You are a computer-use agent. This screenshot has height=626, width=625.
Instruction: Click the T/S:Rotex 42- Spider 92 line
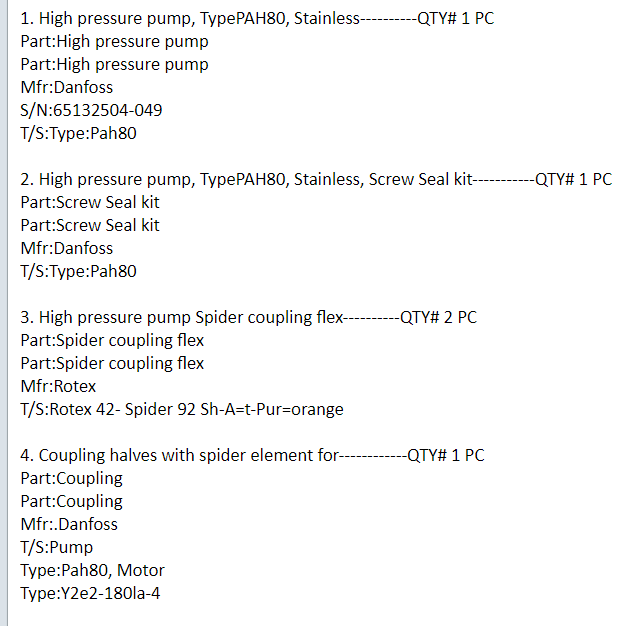(x=182, y=409)
